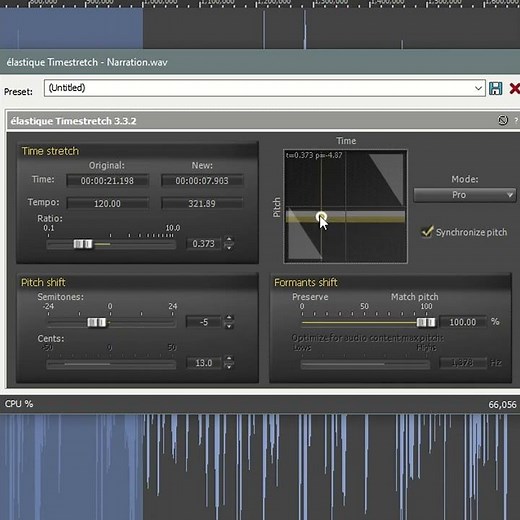Click the 'Time stretch' section heading

(x=50, y=151)
